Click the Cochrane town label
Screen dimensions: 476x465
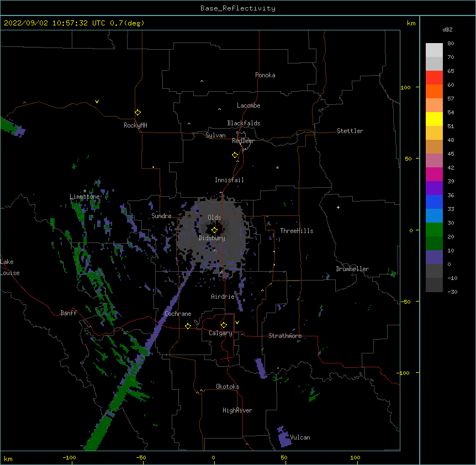point(178,314)
